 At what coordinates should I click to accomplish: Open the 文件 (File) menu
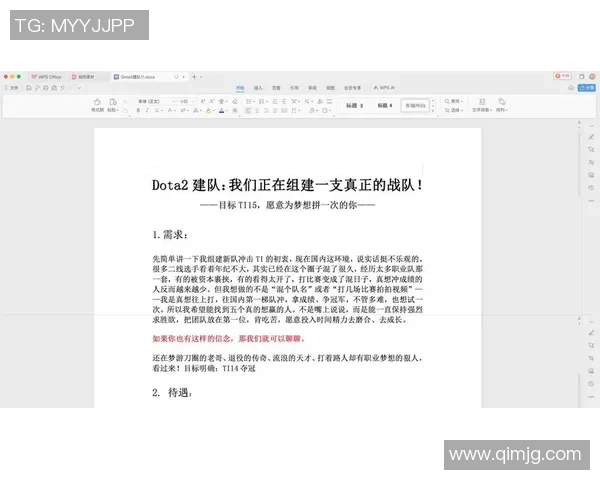[11, 88]
